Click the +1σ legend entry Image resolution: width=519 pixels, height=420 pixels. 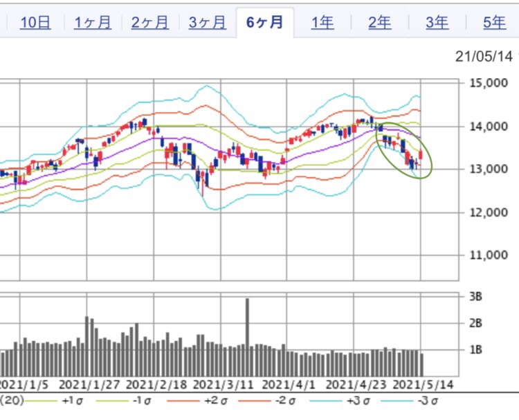point(54,401)
